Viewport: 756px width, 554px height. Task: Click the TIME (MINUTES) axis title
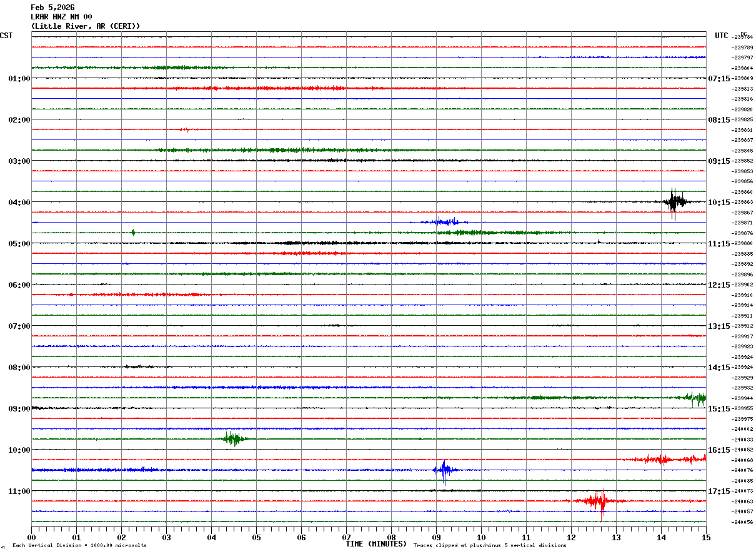pos(376,544)
